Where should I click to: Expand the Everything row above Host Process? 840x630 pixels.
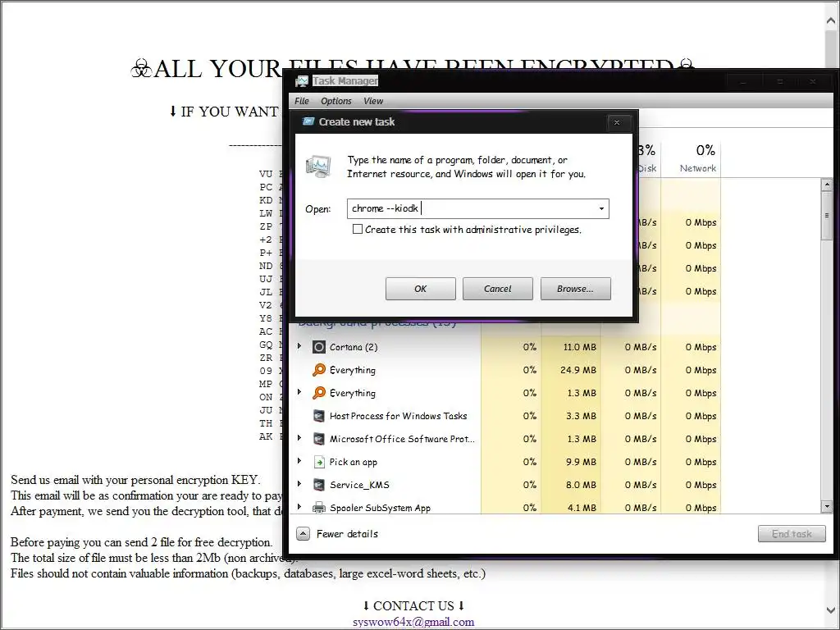pos(299,392)
